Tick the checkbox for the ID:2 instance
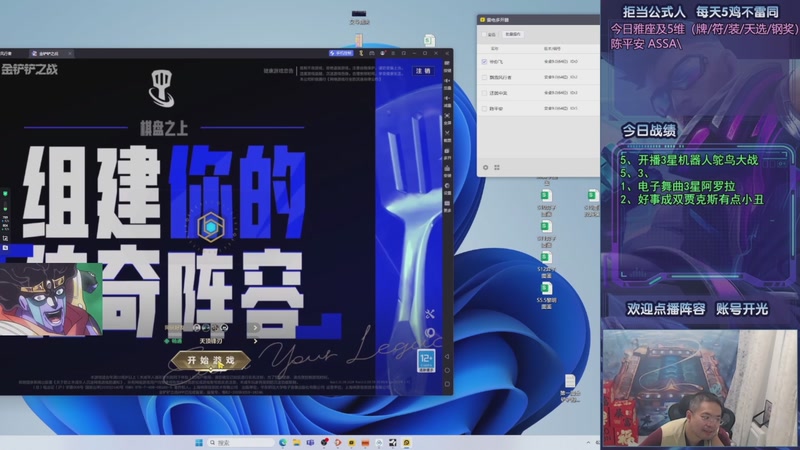 coord(484,78)
